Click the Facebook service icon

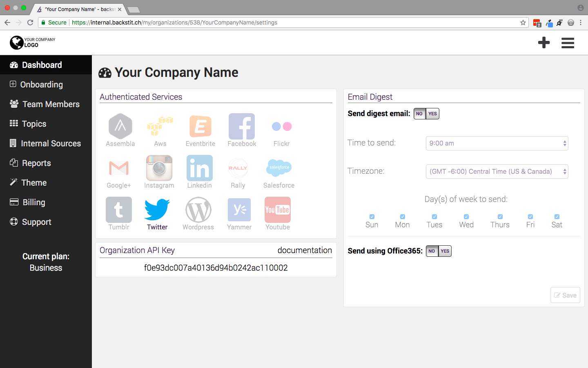click(x=242, y=126)
